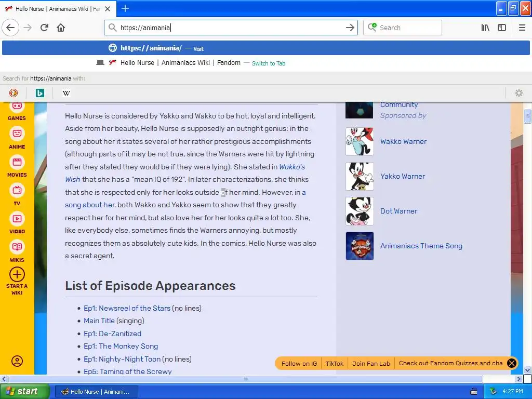532x399 pixels.
Task: Click the forward navigation arrow
Action: [28, 28]
